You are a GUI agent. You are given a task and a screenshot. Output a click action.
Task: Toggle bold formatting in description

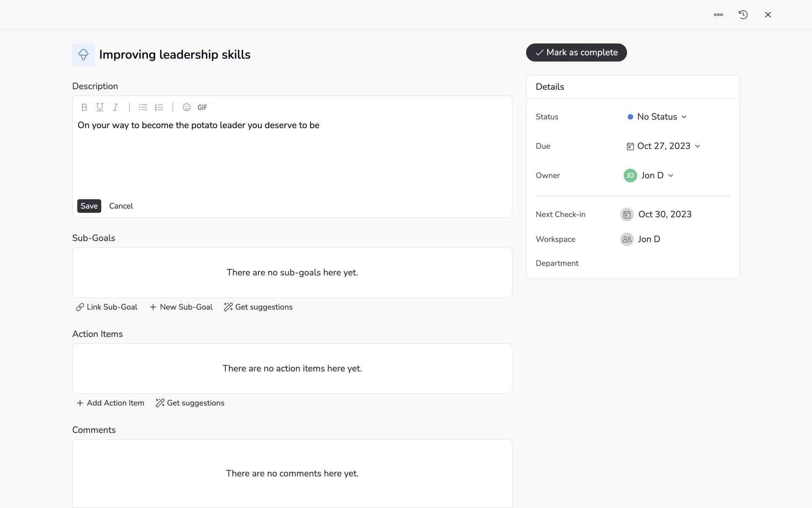coord(84,108)
